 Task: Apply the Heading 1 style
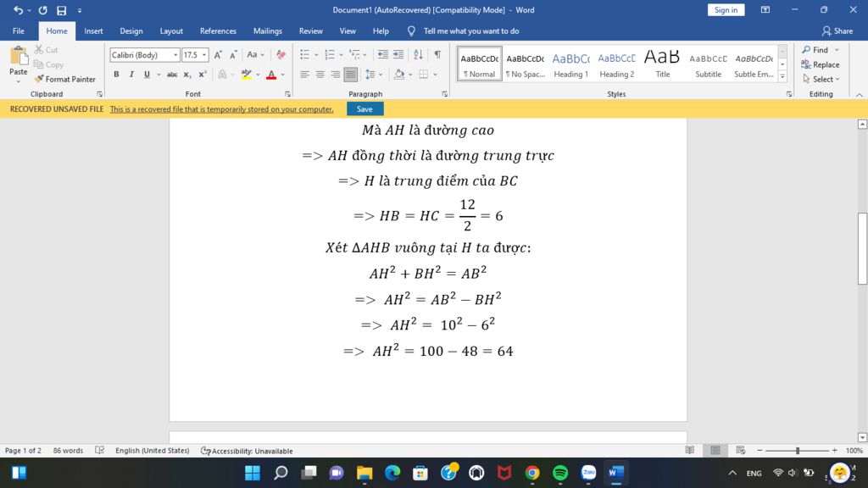[x=570, y=64]
